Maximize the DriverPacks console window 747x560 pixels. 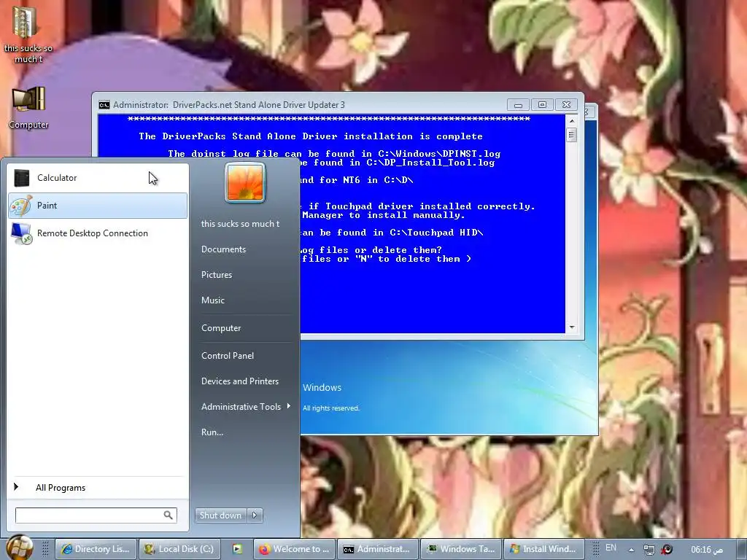pyautogui.click(x=542, y=105)
